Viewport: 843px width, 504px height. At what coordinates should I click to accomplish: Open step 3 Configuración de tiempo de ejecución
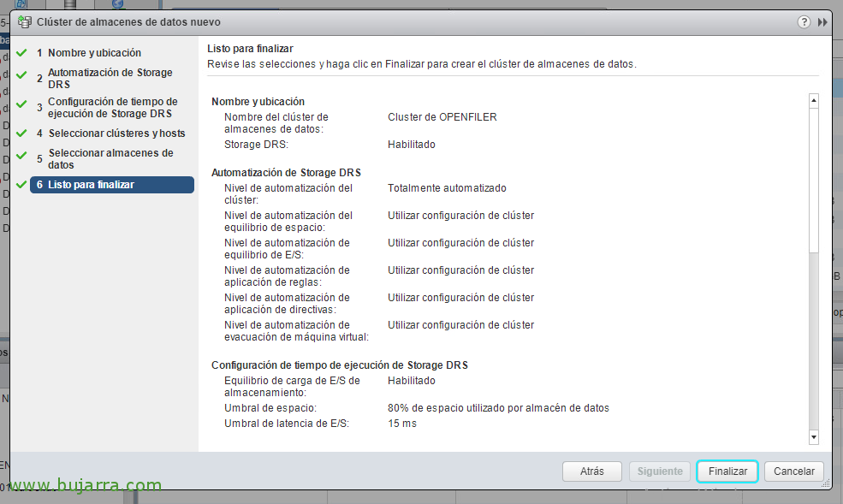pos(112,107)
